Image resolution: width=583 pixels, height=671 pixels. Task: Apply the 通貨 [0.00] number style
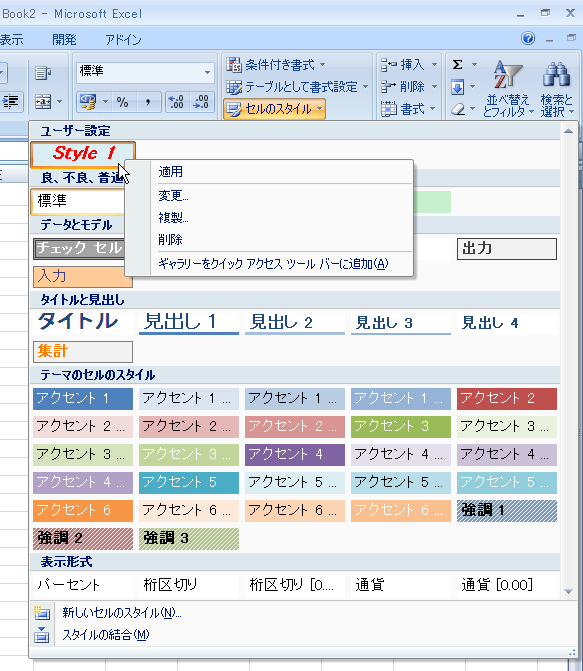(507, 585)
